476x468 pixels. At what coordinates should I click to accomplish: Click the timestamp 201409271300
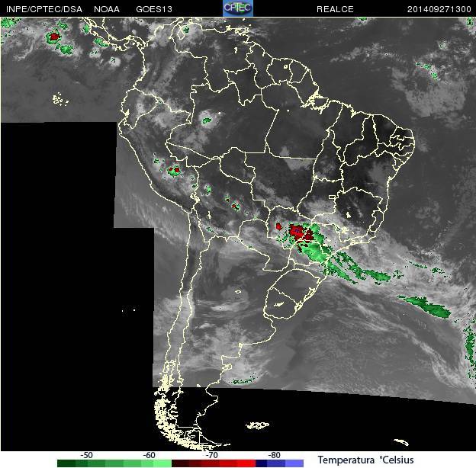439,9
